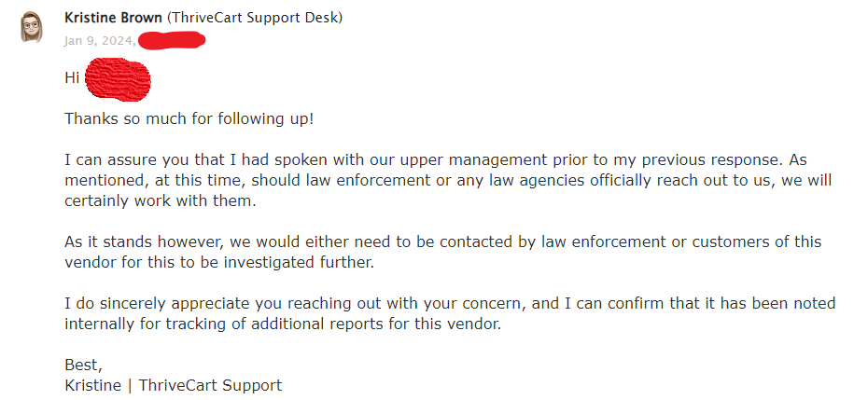
Task: Click the closing word 'Best,'
Action: [x=84, y=366]
